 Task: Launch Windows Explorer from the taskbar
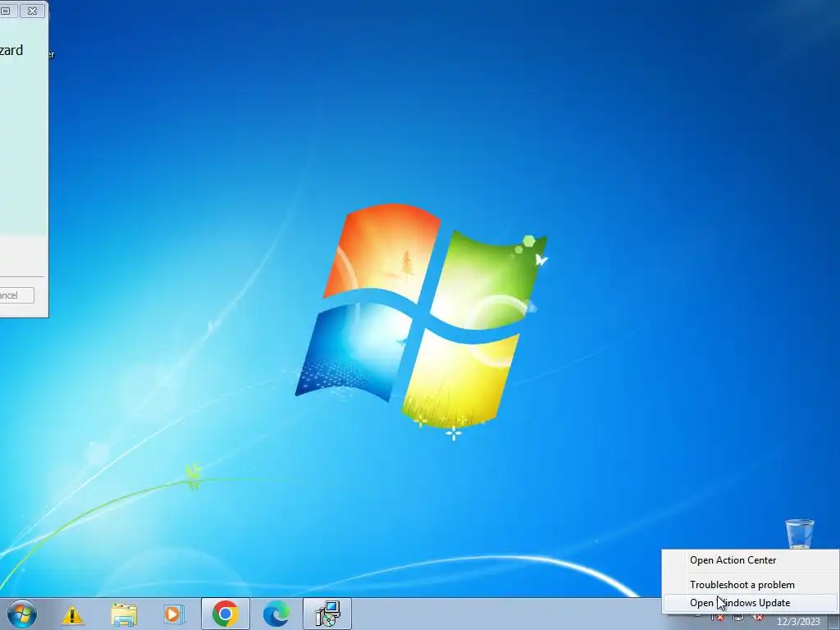tap(124, 614)
